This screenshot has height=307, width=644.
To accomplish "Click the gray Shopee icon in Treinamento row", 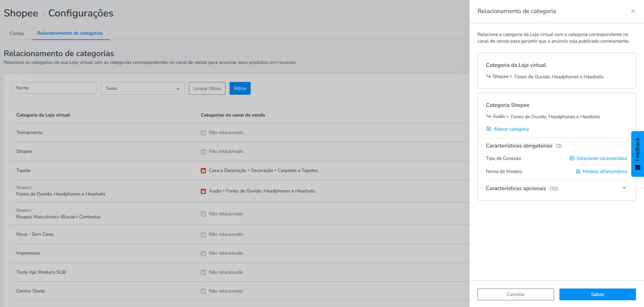I will (x=203, y=133).
